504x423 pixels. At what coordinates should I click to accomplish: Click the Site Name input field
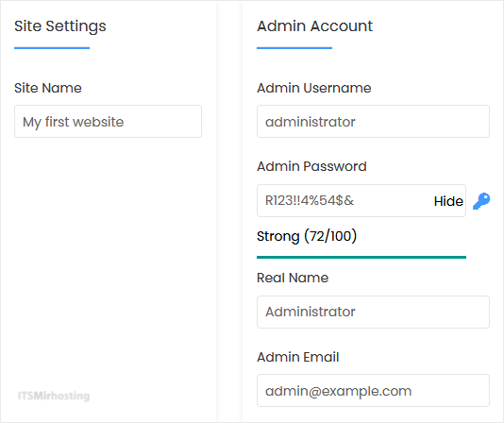tap(108, 121)
